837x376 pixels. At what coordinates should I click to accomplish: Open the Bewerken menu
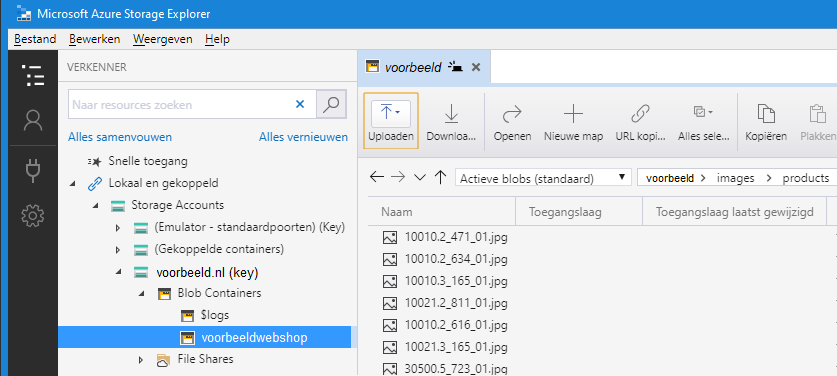(94, 39)
